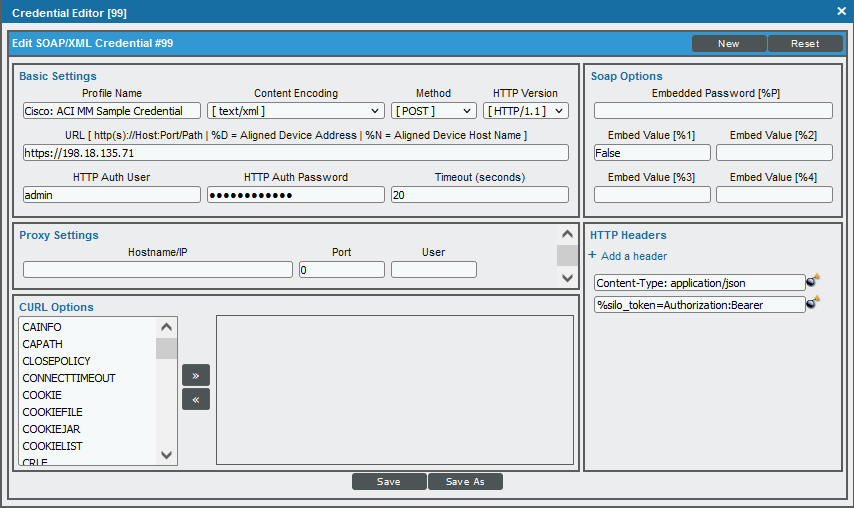
Task: Delete the Content-Type header with bomb icon
Action: coord(813,280)
